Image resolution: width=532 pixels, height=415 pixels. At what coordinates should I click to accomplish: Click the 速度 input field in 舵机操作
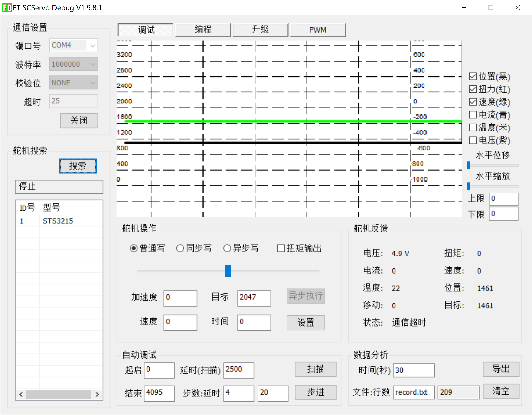coord(180,322)
